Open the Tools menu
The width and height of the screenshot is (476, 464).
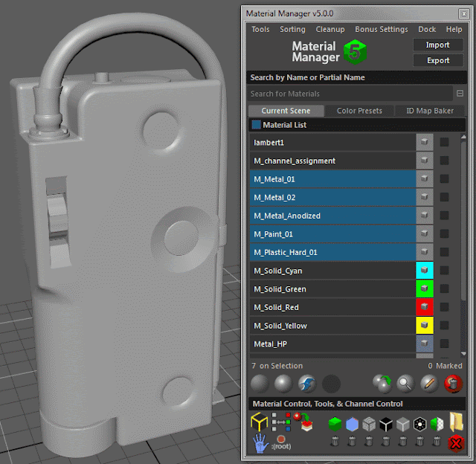pos(260,30)
